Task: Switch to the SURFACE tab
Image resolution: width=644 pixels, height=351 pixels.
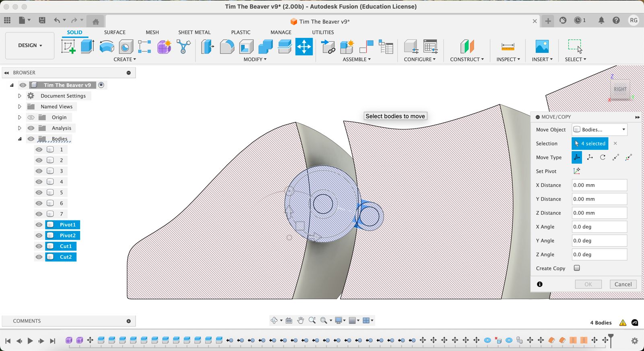Action: click(115, 32)
